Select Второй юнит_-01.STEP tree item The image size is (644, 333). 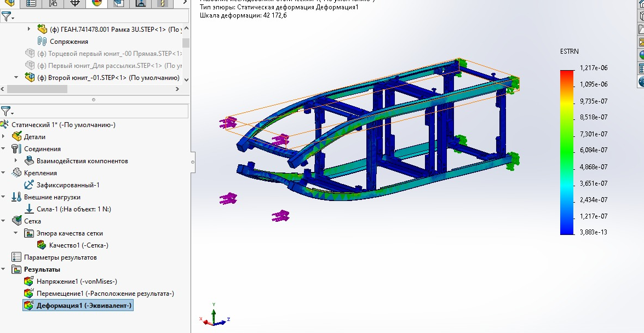pyautogui.click(x=108, y=78)
